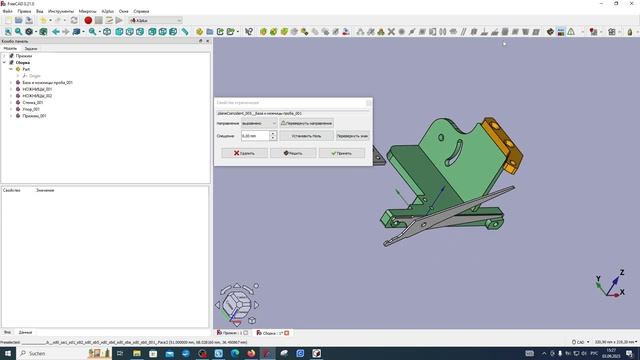
Task: Click the Refresh recompute icon
Action: click(74, 20)
